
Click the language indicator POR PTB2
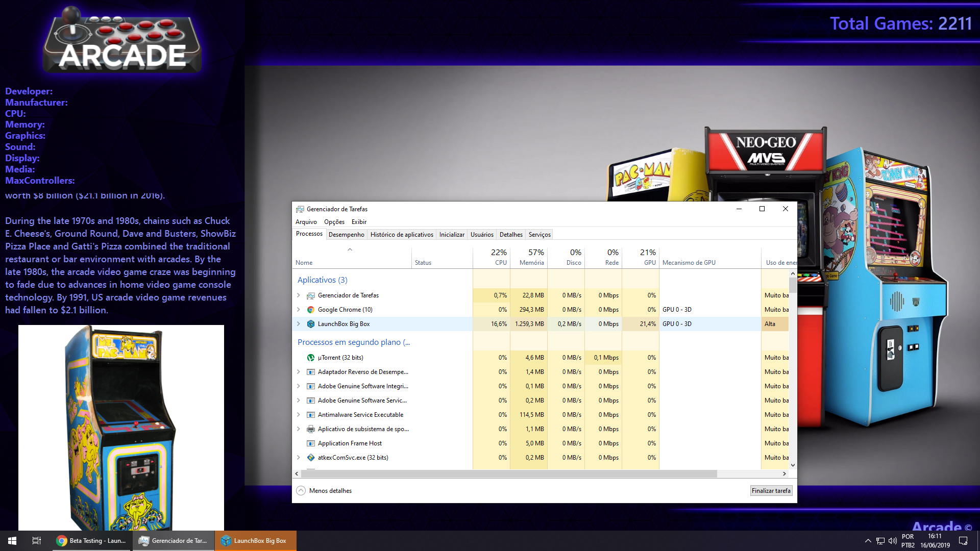coord(908,541)
